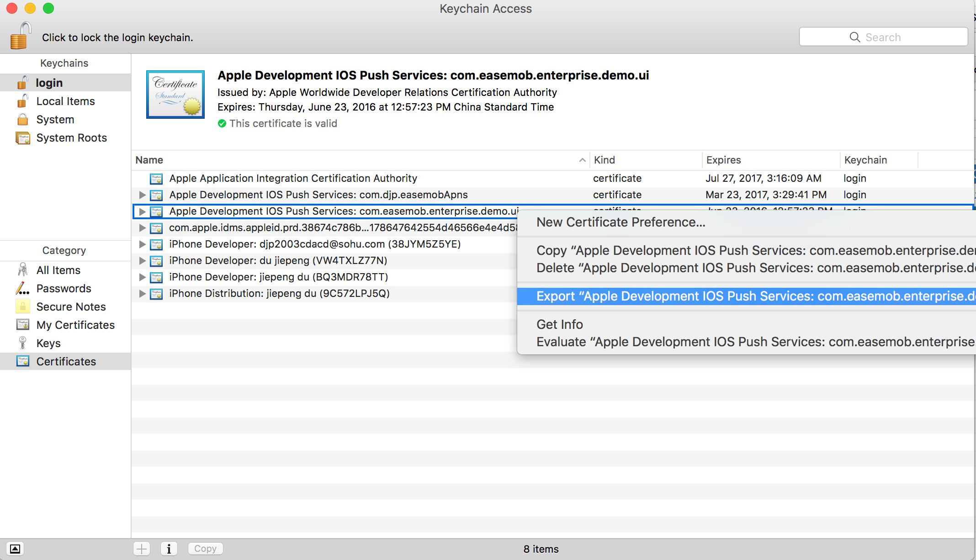Click the search magnifier icon
This screenshot has height=560, width=976.
(854, 37)
